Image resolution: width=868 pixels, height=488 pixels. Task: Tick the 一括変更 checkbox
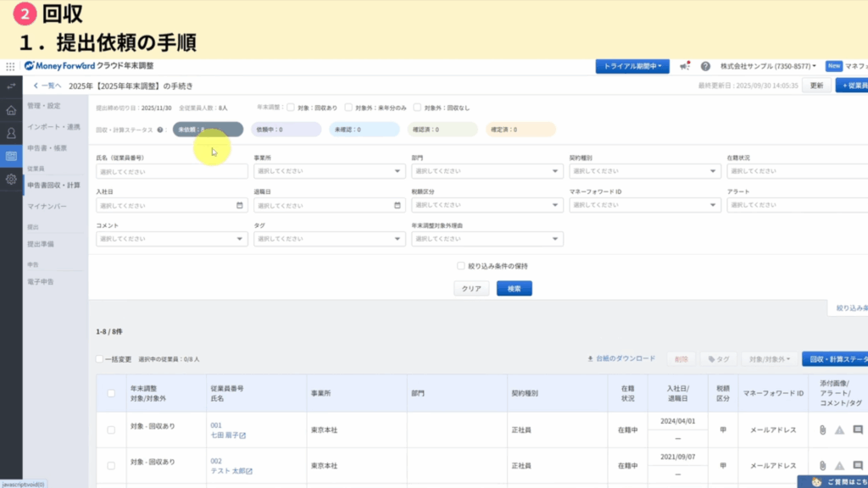(100, 359)
